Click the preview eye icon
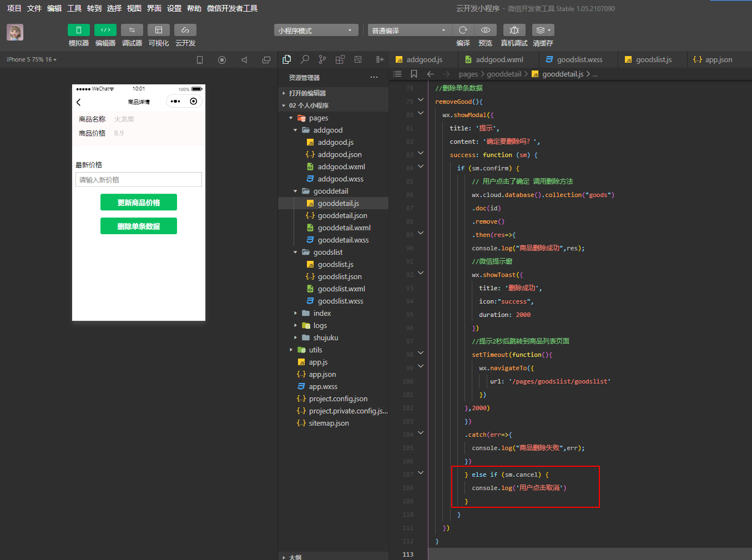The image size is (752, 560). point(486,30)
